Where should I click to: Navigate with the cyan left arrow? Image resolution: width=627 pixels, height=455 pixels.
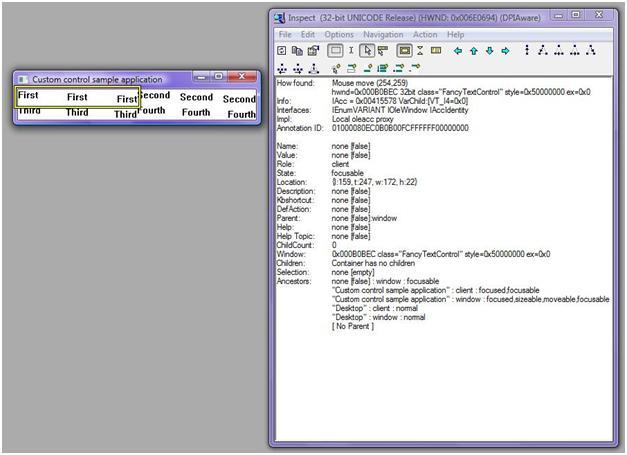[x=458, y=51]
